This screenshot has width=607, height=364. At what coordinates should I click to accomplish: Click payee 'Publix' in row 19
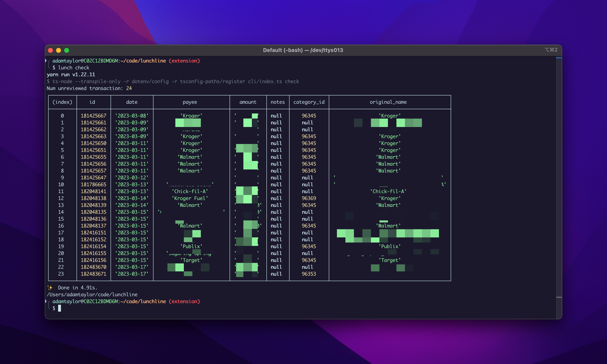click(x=191, y=246)
